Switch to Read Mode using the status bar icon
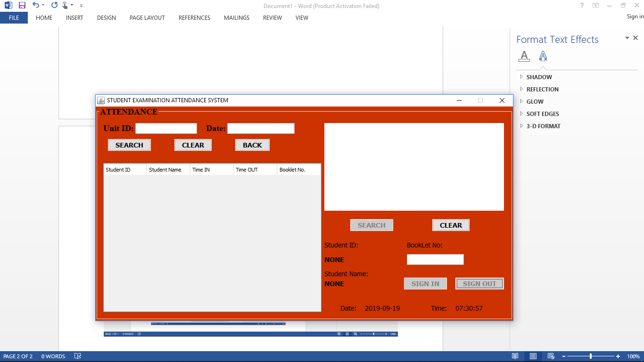644x362 pixels. coord(515,356)
